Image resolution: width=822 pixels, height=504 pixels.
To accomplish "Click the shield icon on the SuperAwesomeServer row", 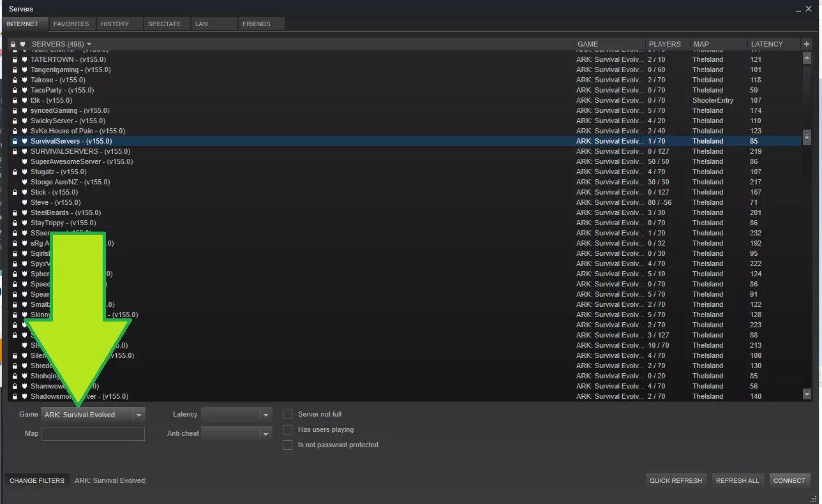I will coord(24,161).
